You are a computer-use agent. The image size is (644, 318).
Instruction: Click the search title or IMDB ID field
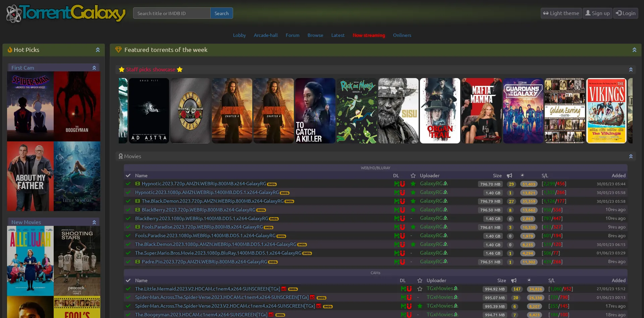click(x=172, y=13)
